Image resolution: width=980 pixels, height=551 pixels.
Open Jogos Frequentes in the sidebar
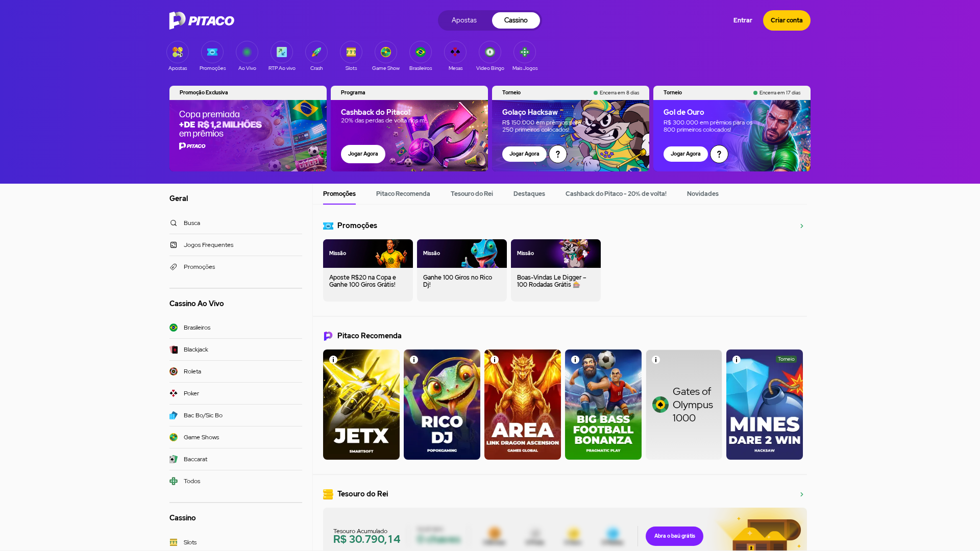[x=236, y=245]
